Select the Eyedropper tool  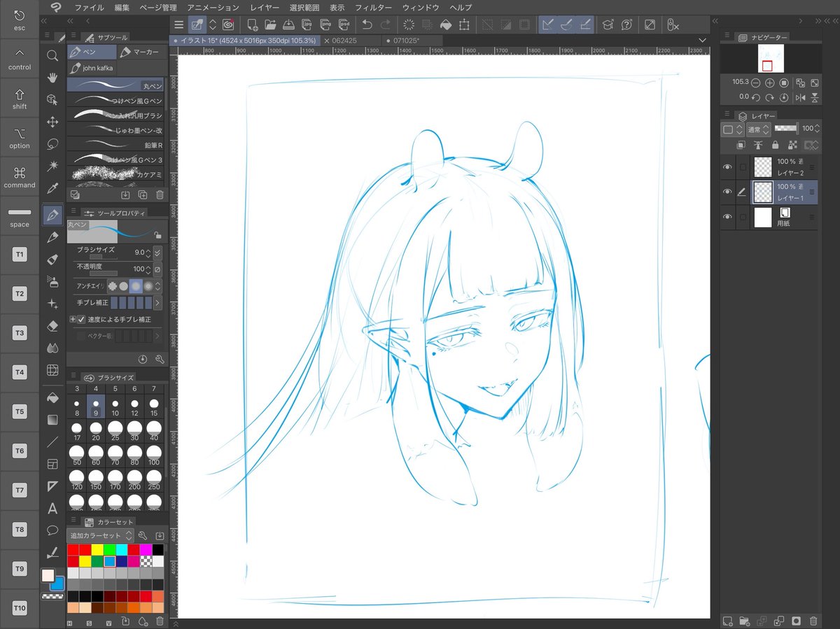tap(52, 188)
